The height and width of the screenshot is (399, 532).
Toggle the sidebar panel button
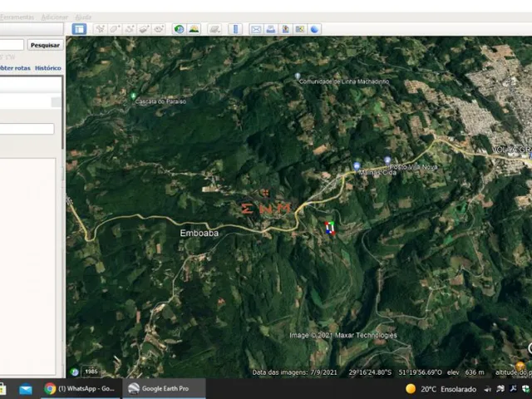(80, 29)
